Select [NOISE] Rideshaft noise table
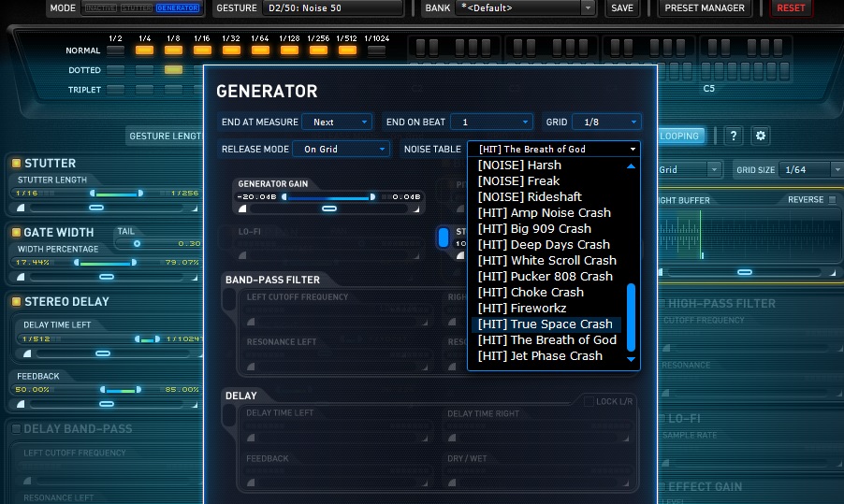The height and width of the screenshot is (504, 844). pos(546,197)
